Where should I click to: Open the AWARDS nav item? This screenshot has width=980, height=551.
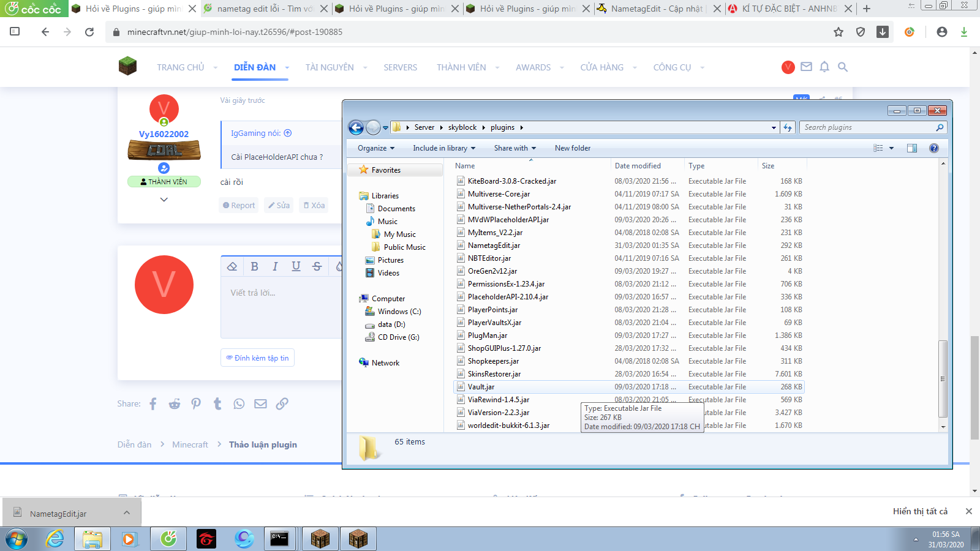tap(533, 67)
